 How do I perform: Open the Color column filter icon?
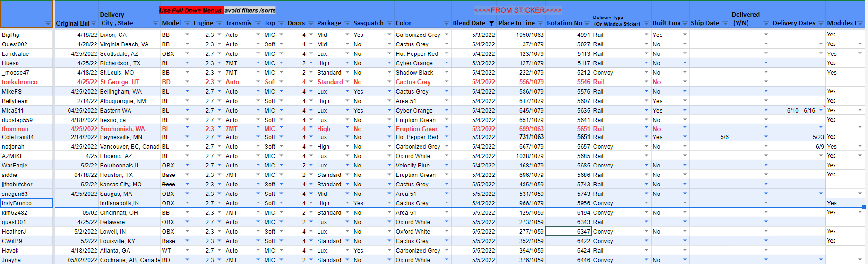pos(447,23)
